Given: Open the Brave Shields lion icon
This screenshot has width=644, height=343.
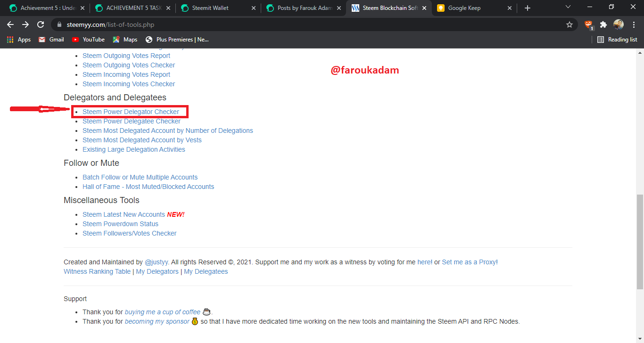Looking at the screenshot, I should coord(588,24).
